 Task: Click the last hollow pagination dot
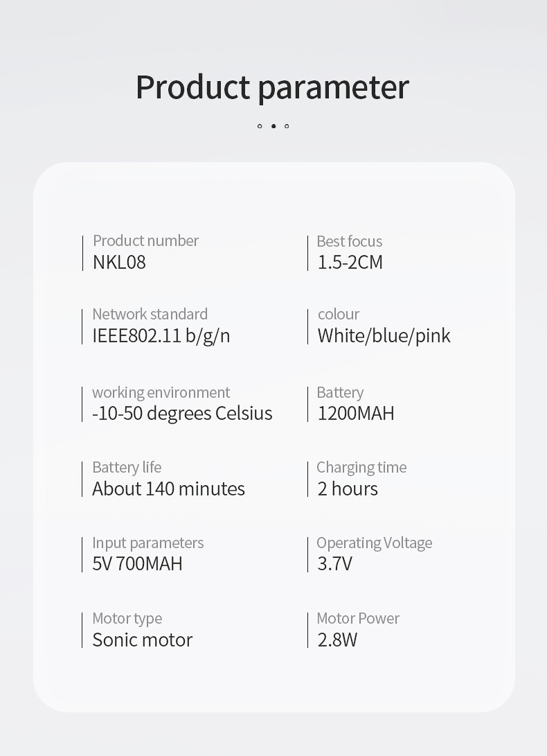point(287,126)
